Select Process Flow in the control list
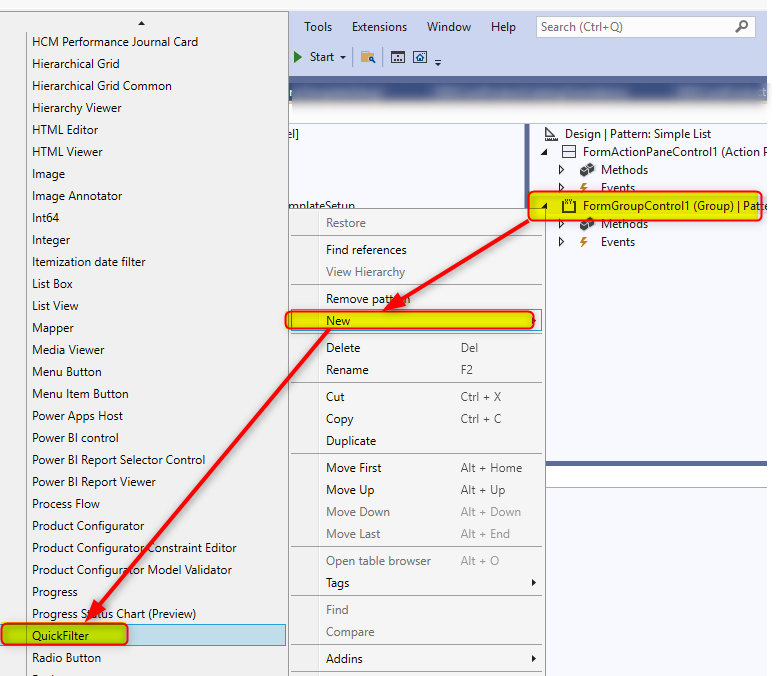Viewport: 777px width, 676px height. click(x=66, y=504)
